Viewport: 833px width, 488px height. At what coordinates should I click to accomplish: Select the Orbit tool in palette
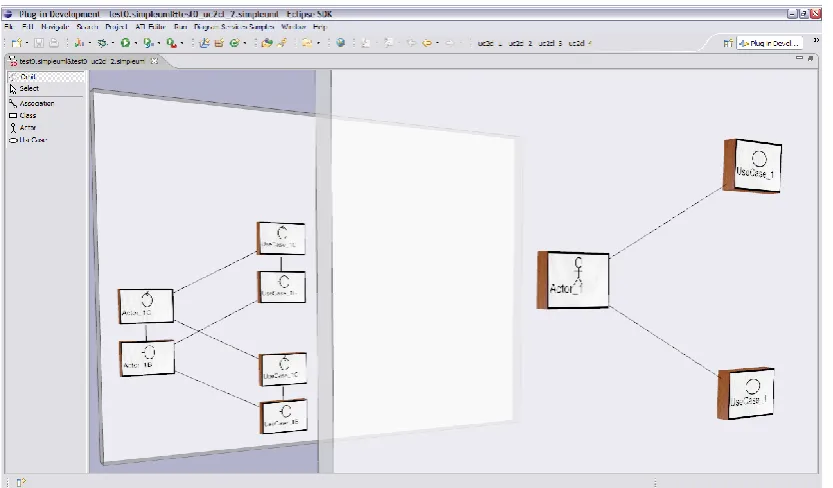pos(47,77)
